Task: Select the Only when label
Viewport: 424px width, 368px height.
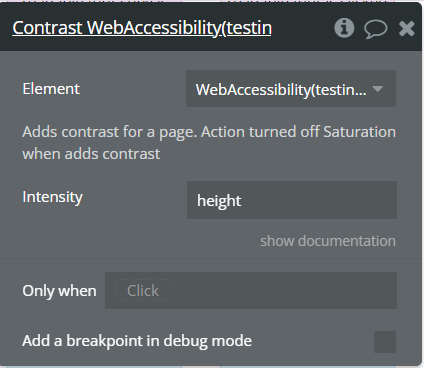Action: click(x=59, y=291)
